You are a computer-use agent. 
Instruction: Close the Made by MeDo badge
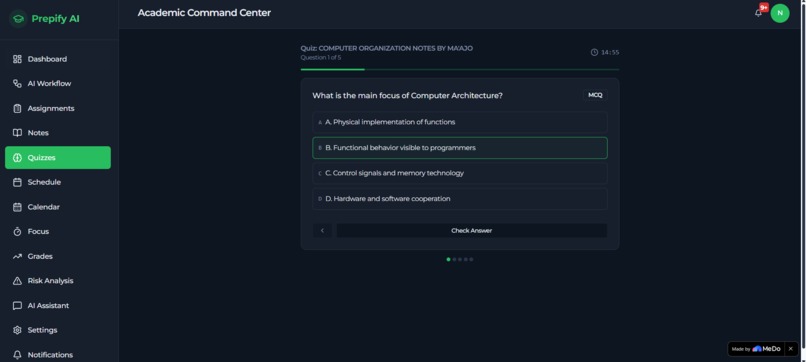coord(791,349)
